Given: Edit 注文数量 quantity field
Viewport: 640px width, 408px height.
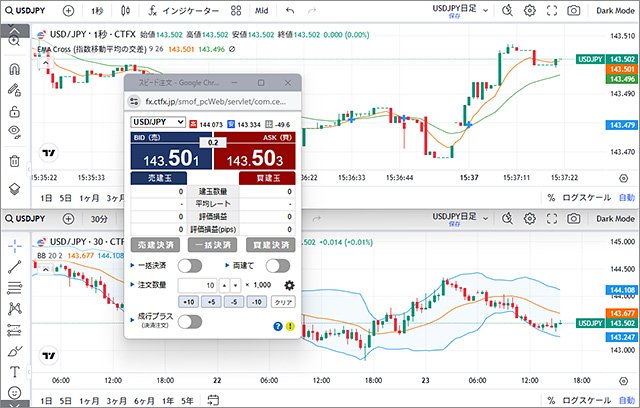Looking at the screenshot, I should pos(198,285).
